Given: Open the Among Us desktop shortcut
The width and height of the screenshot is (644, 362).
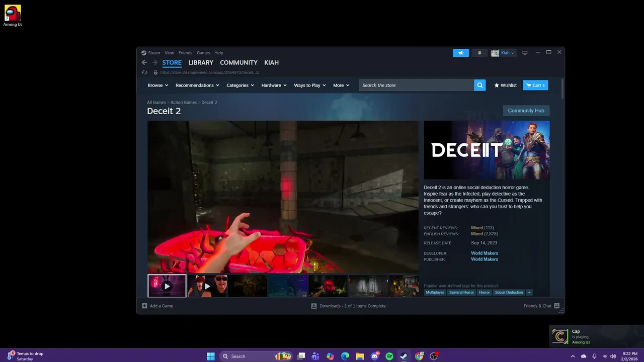Looking at the screenshot, I should pos(13,16).
